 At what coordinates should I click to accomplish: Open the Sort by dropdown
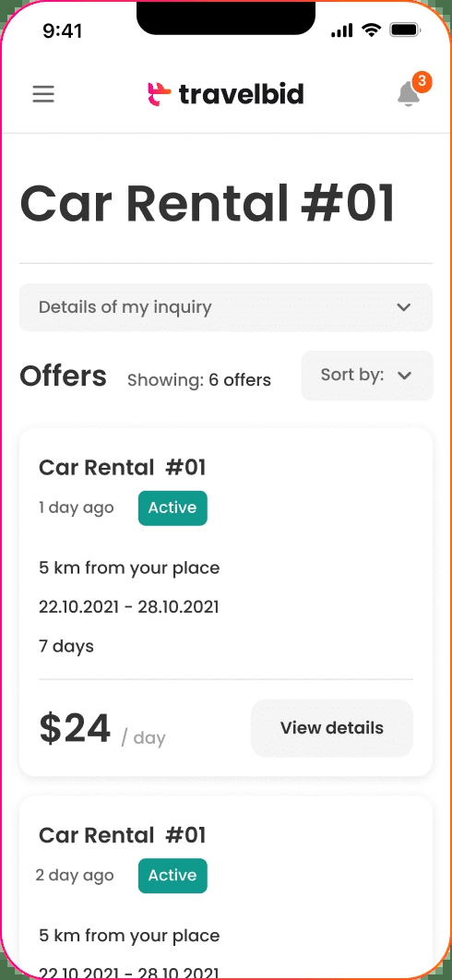pyautogui.click(x=367, y=375)
